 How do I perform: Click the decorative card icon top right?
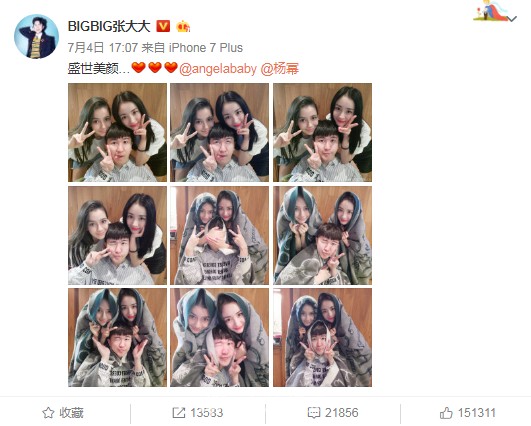[x=490, y=11]
